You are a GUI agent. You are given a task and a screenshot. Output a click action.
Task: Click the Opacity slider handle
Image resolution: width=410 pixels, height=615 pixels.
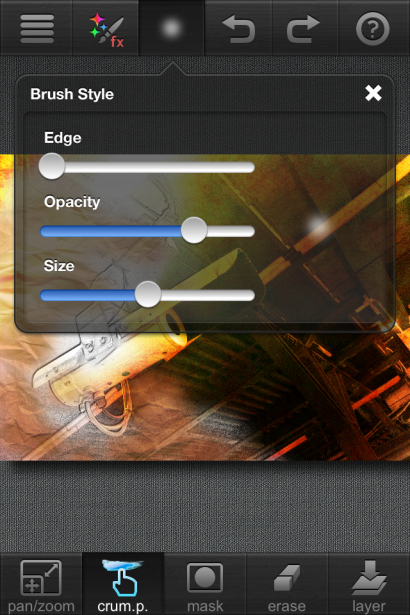[194, 231]
